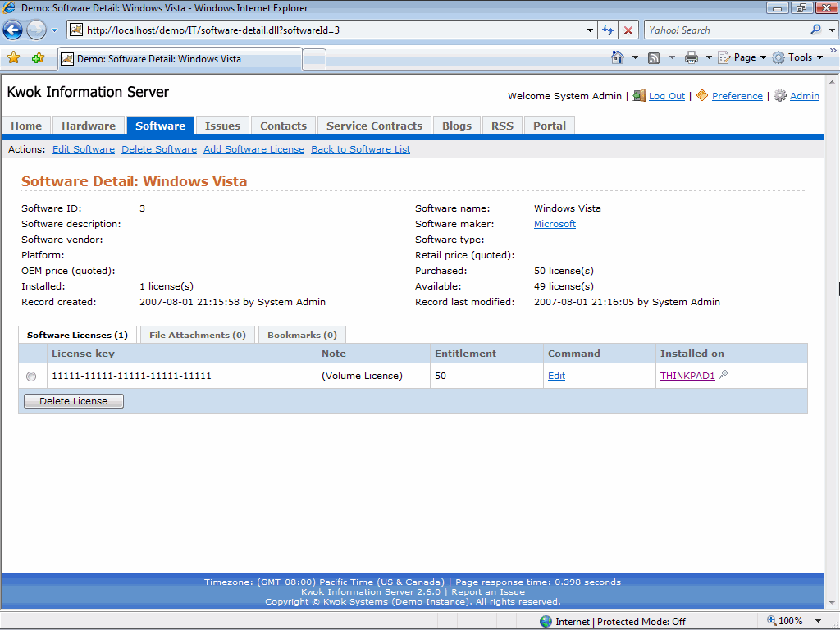Open the Hardware tab

click(89, 126)
